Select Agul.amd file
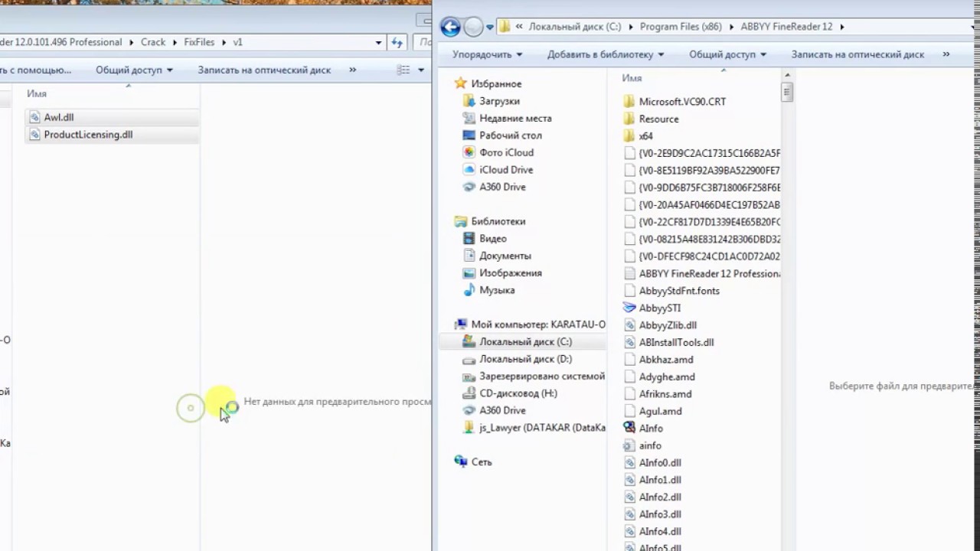The image size is (980, 551). 660,411
